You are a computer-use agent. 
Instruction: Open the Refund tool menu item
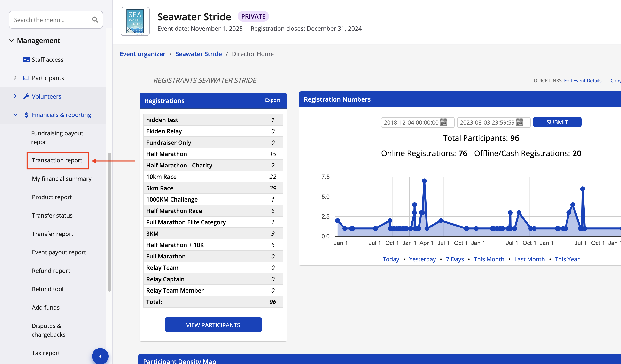tap(47, 289)
